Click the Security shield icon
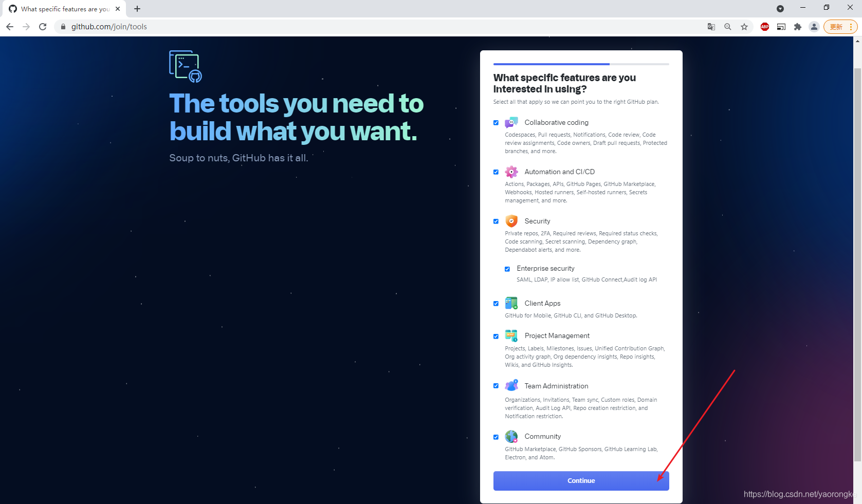This screenshot has height=504, width=862. click(511, 221)
